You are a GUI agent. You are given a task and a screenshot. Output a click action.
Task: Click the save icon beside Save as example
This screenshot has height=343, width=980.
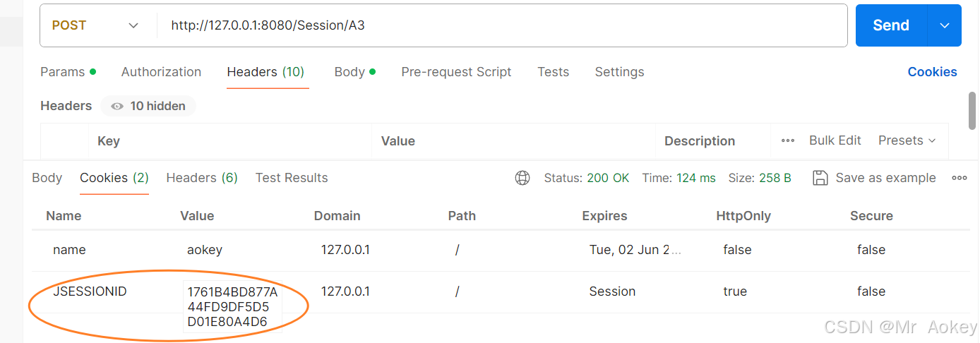(x=820, y=178)
